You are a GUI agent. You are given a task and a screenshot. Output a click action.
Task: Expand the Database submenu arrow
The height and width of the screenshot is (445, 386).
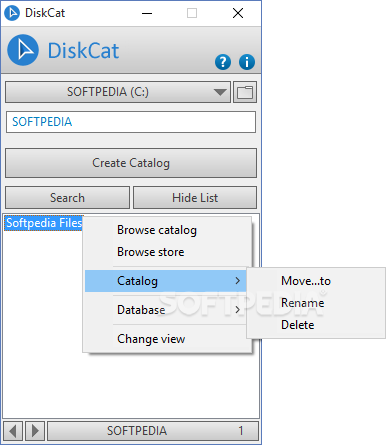[237, 310]
